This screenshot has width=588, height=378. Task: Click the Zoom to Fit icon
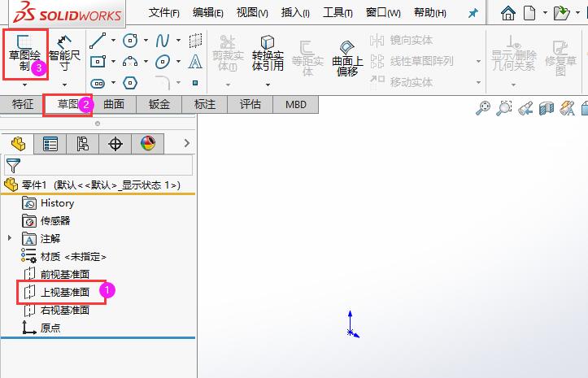click(x=483, y=108)
